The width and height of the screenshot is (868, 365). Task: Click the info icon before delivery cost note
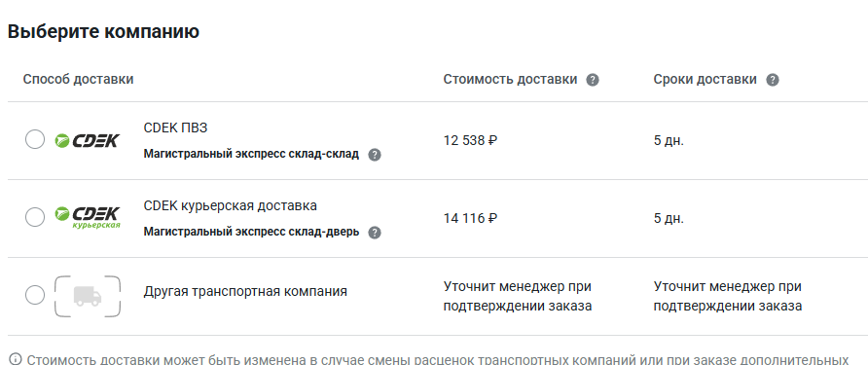16,359
